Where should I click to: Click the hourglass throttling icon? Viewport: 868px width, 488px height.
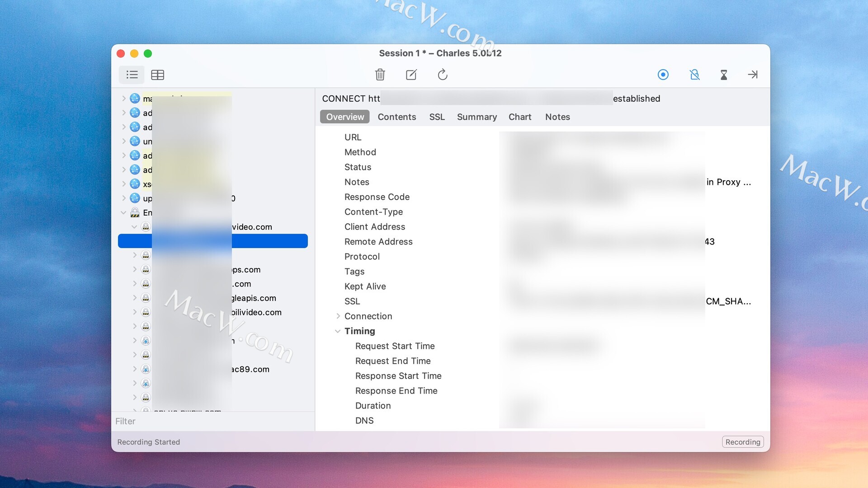pyautogui.click(x=723, y=75)
